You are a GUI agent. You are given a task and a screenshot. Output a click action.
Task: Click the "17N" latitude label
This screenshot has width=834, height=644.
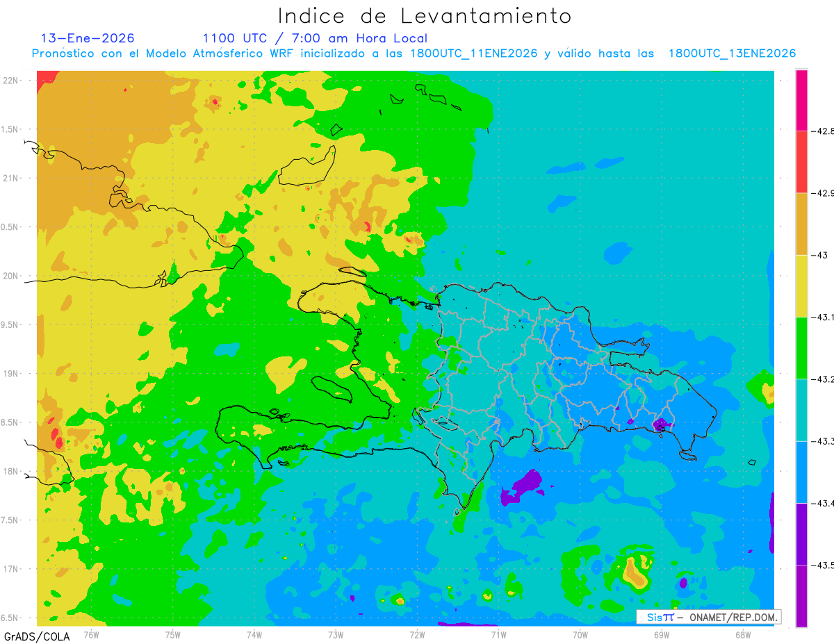[10, 569]
